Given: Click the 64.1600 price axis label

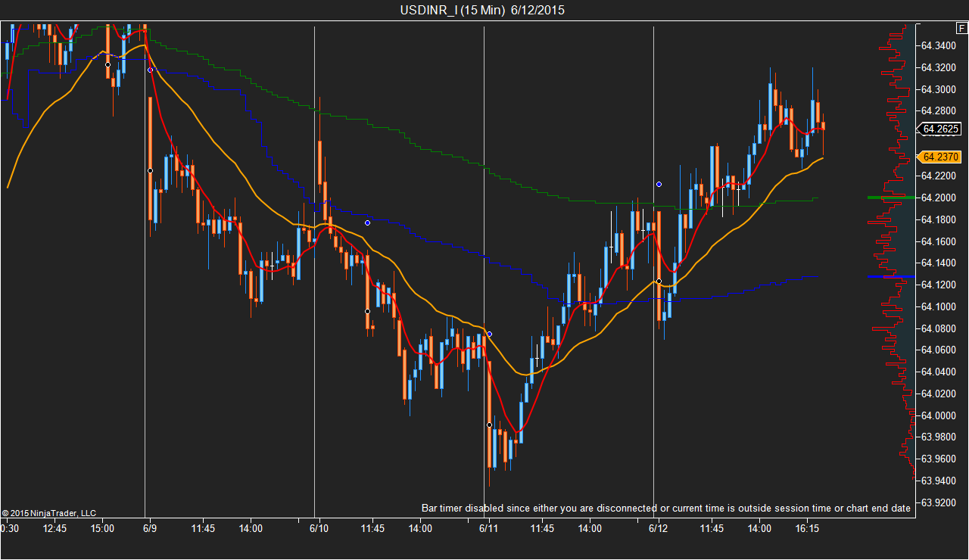Looking at the screenshot, I should [x=939, y=241].
